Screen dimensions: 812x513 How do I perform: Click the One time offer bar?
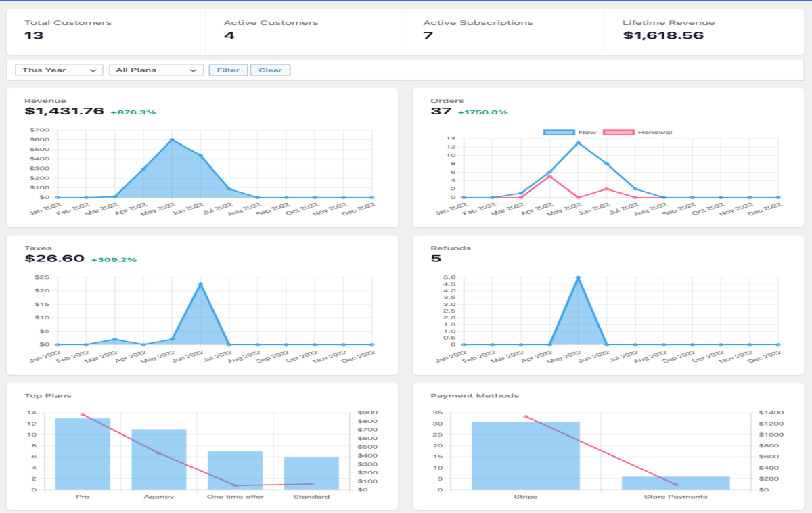coord(235,470)
